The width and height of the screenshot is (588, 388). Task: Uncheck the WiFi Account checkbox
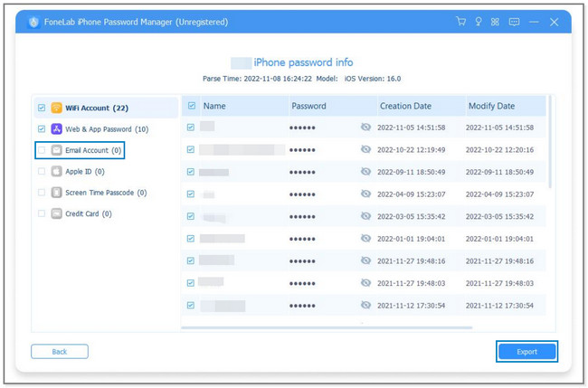click(42, 108)
